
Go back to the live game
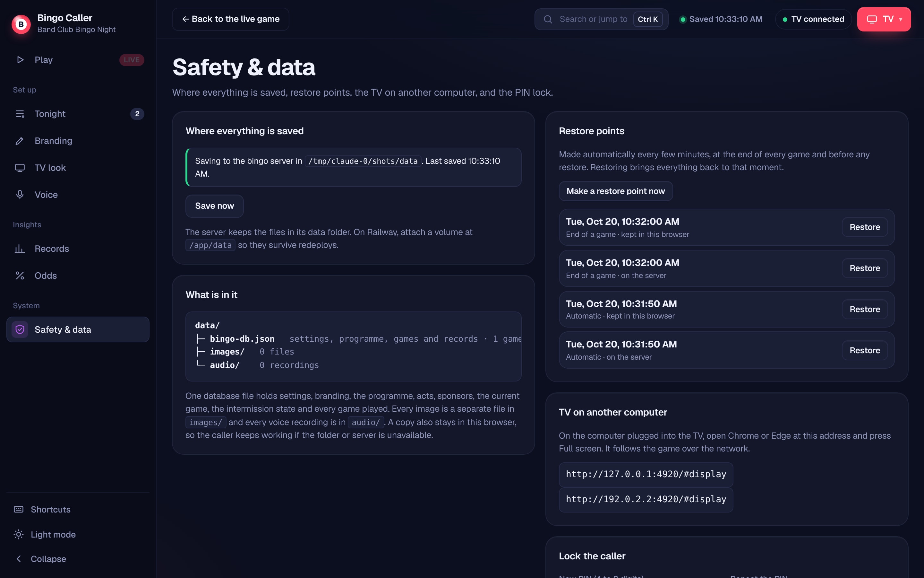[x=231, y=19]
